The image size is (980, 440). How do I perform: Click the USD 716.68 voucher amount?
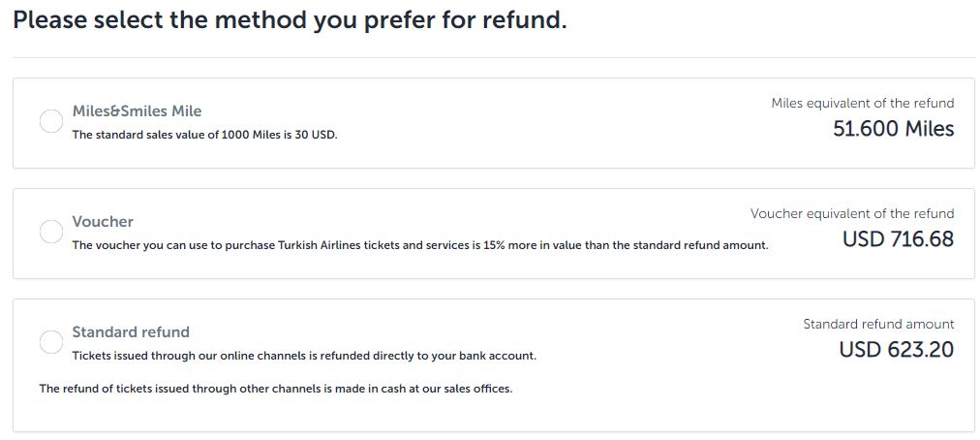[898, 239]
